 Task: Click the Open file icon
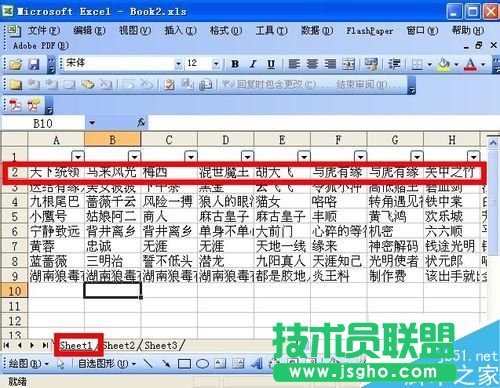(x=15, y=64)
